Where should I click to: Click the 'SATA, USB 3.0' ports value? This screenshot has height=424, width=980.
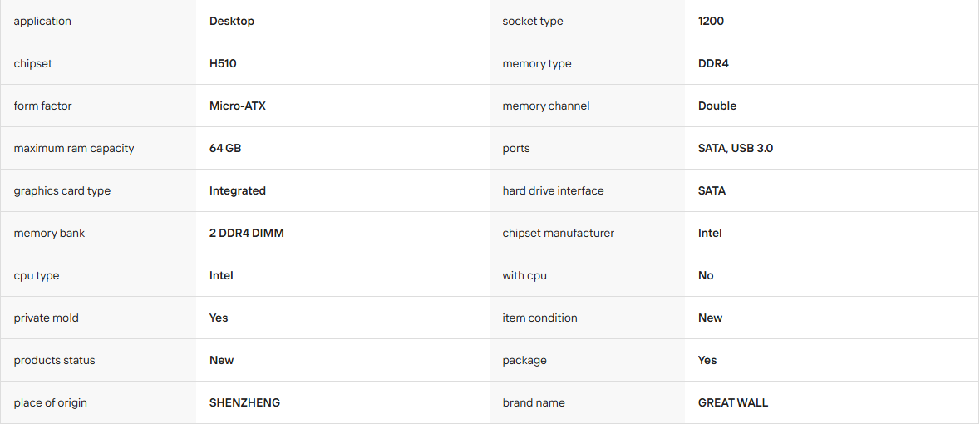[735, 148]
